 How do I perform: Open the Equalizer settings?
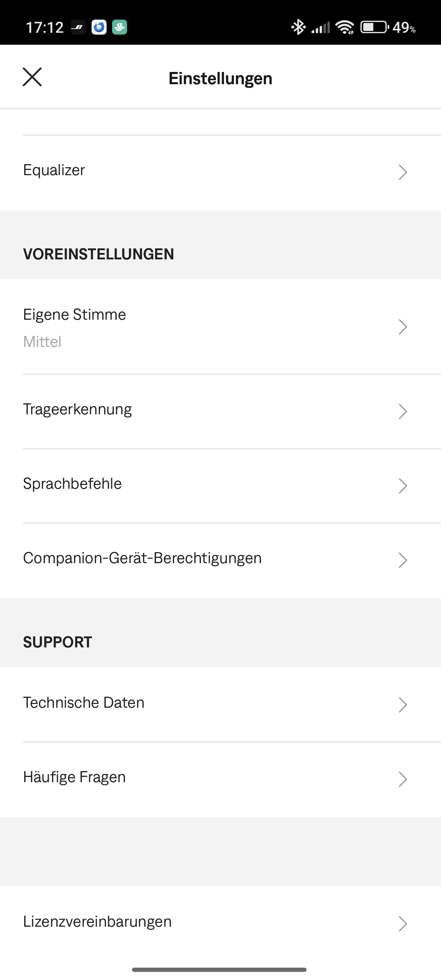[x=54, y=170]
